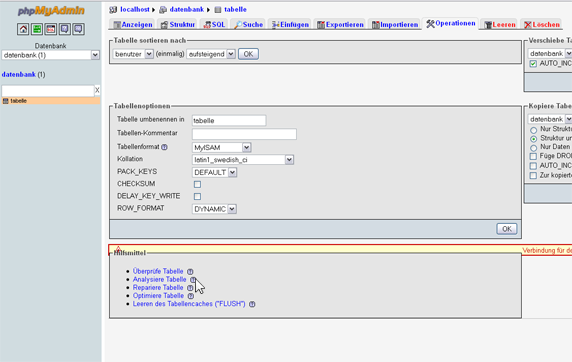Click the Löschen tab
The height and width of the screenshot is (362, 572).
[x=541, y=24]
